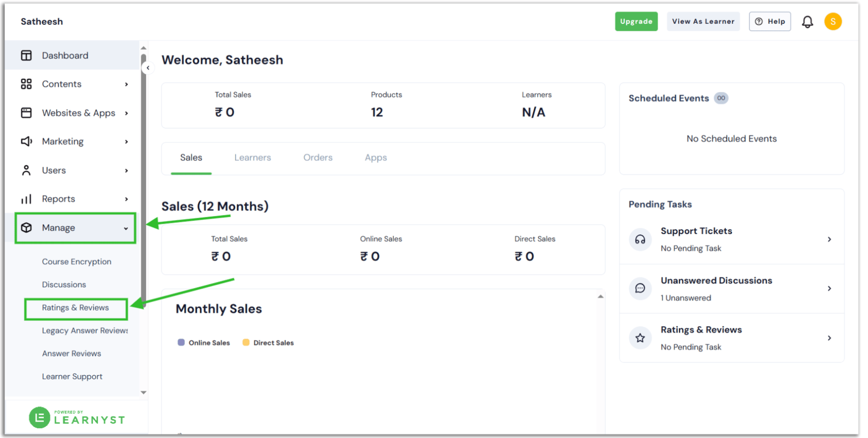Click the Unanswered Discussions chat icon

640,288
